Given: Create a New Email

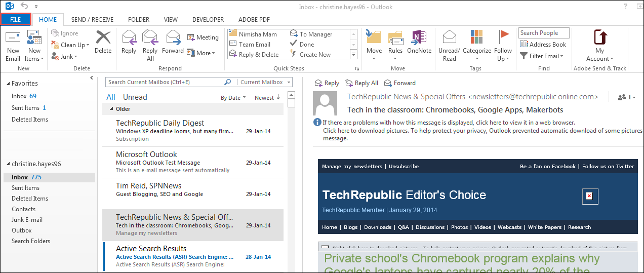Looking at the screenshot, I should pos(13,46).
